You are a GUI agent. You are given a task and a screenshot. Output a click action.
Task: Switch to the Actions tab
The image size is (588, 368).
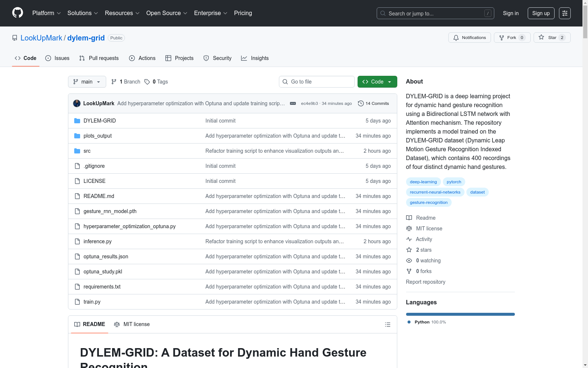pyautogui.click(x=142, y=58)
